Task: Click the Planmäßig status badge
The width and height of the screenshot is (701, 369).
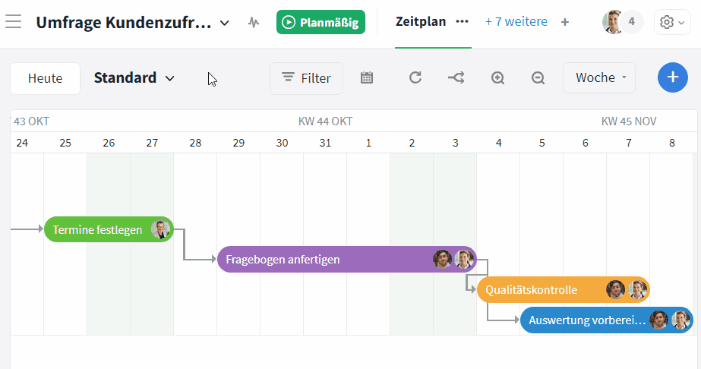Action: pos(321,22)
